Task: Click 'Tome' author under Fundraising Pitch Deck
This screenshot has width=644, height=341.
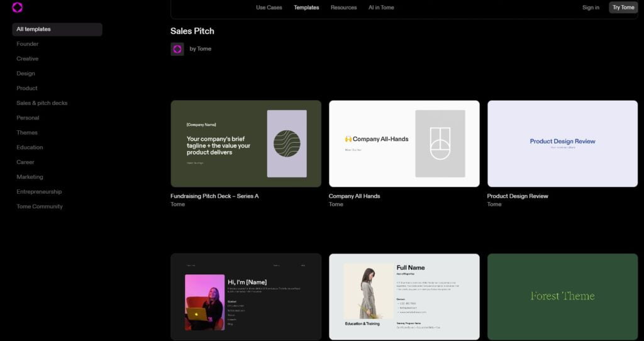Action: [x=178, y=204]
